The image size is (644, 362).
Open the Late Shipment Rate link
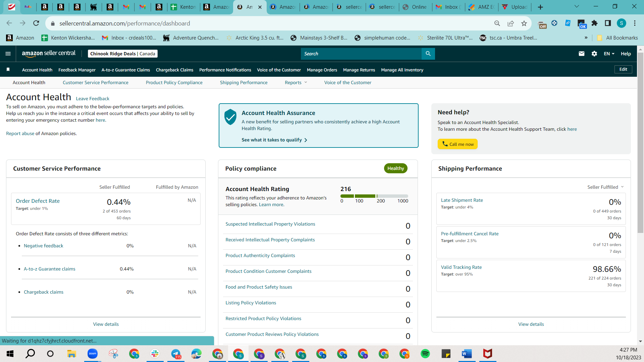[x=462, y=200]
